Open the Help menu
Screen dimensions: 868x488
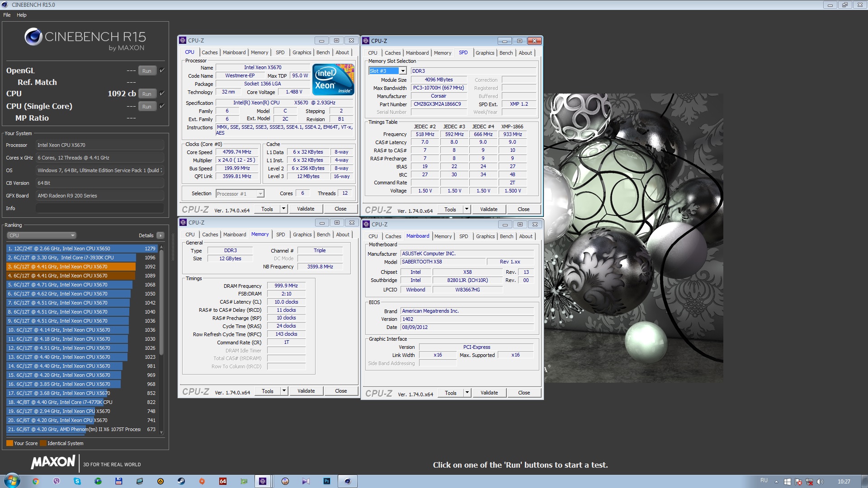tap(21, 15)
